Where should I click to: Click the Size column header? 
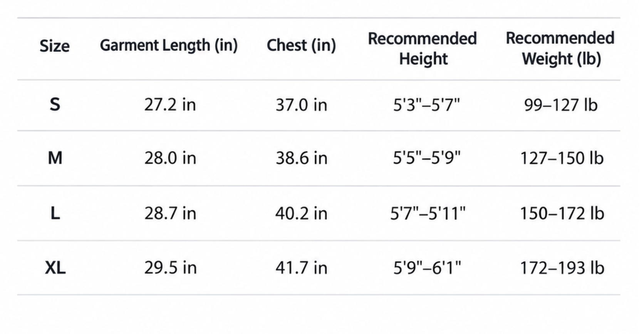pyautogui.click(x=55, y=46)
